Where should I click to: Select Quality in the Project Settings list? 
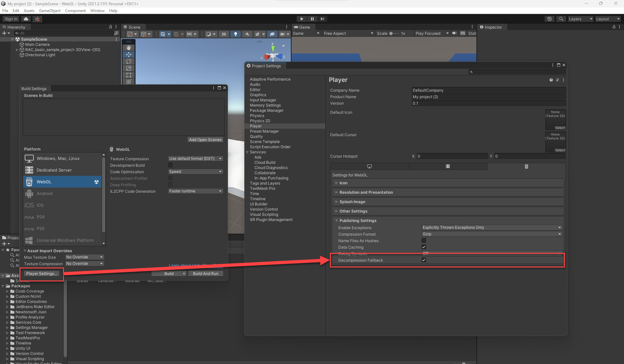coord(256,136)
